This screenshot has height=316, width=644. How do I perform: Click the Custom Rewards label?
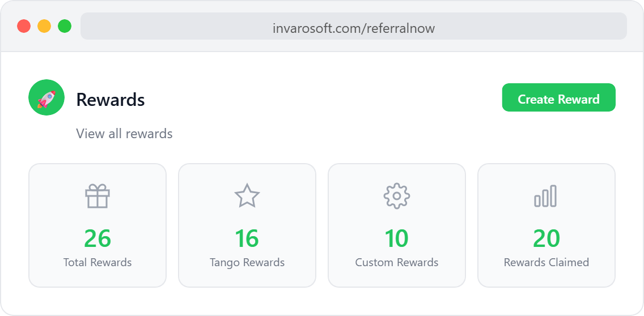coord(397,262)
